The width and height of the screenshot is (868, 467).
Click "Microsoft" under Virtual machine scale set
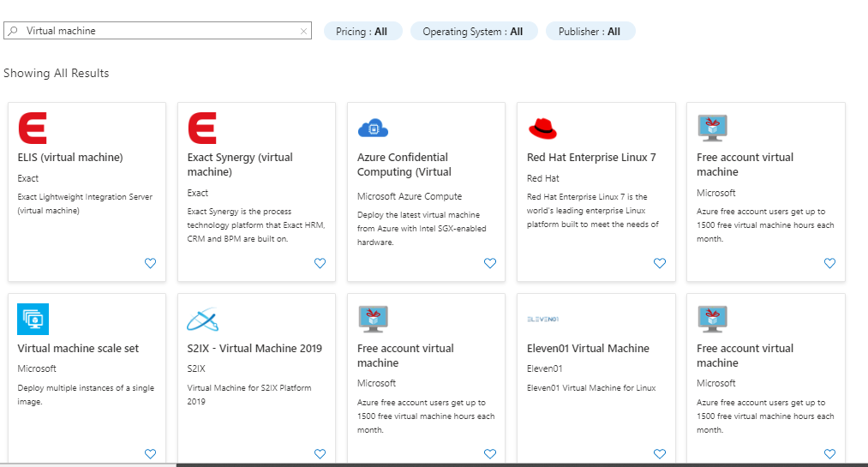(37, 368)
